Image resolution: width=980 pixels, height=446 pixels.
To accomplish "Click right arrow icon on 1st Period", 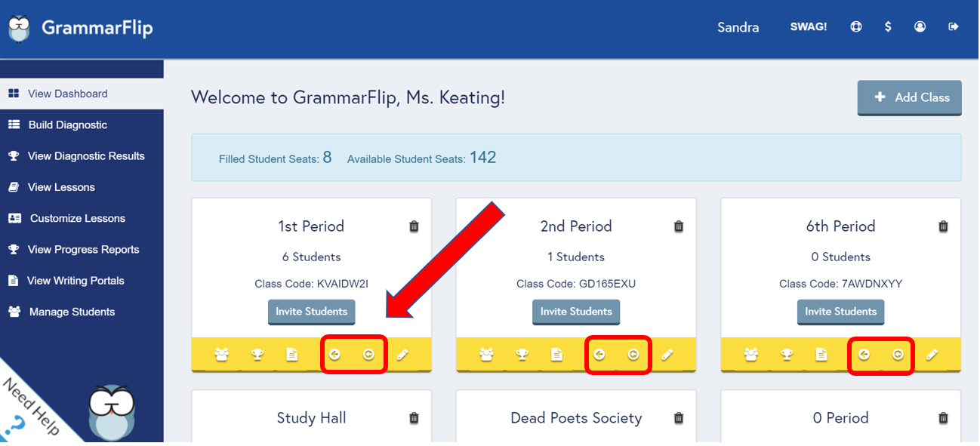I will pyautogui.click(x=368, y=355).
